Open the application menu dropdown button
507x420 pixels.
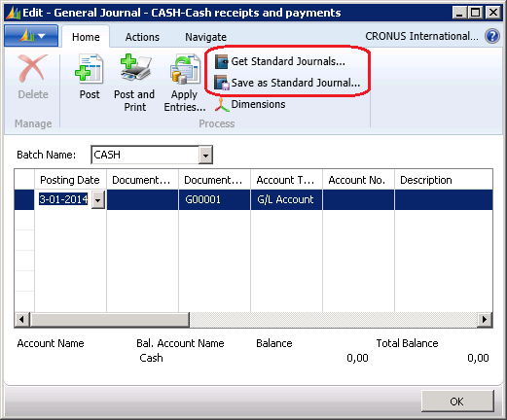(x=31, y=36)
